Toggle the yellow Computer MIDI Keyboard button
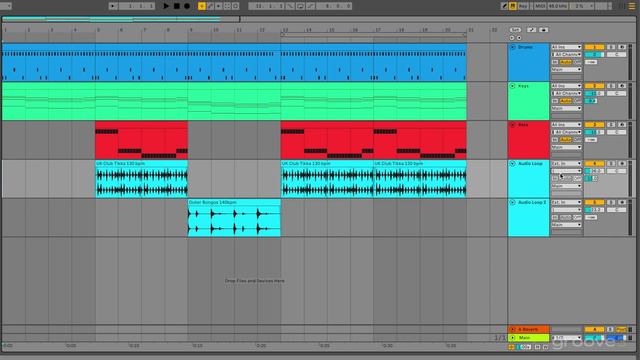The width and height of the screenshot is (640, 360). point(513,6)
